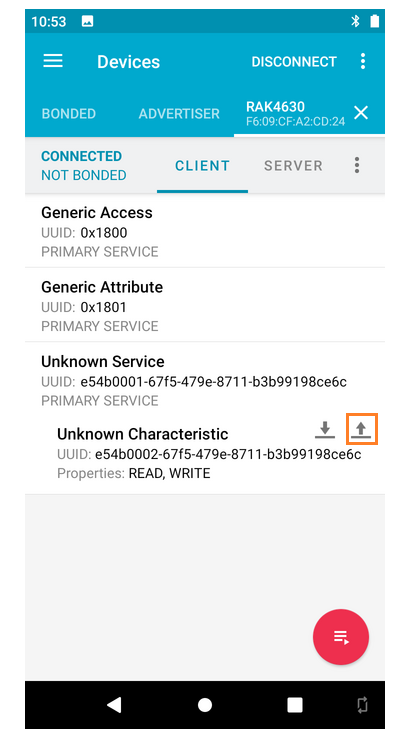Tap the Android home button
The width and height of the screenshot is (414, 737).
pyautogui.click(x=205, y=705)
